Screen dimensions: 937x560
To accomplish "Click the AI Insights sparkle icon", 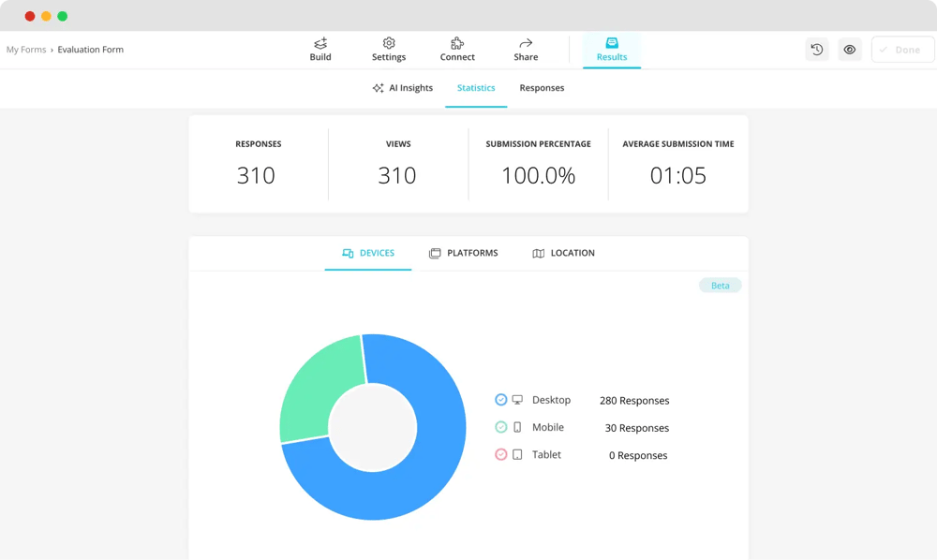I will [378, 88].
